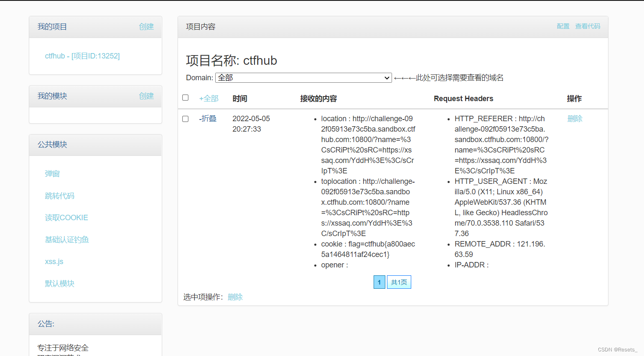Open the ctfhub project ID 13252 link
Image resolution: width=644 pixels, height=356 pixels.
pos(82,56)
